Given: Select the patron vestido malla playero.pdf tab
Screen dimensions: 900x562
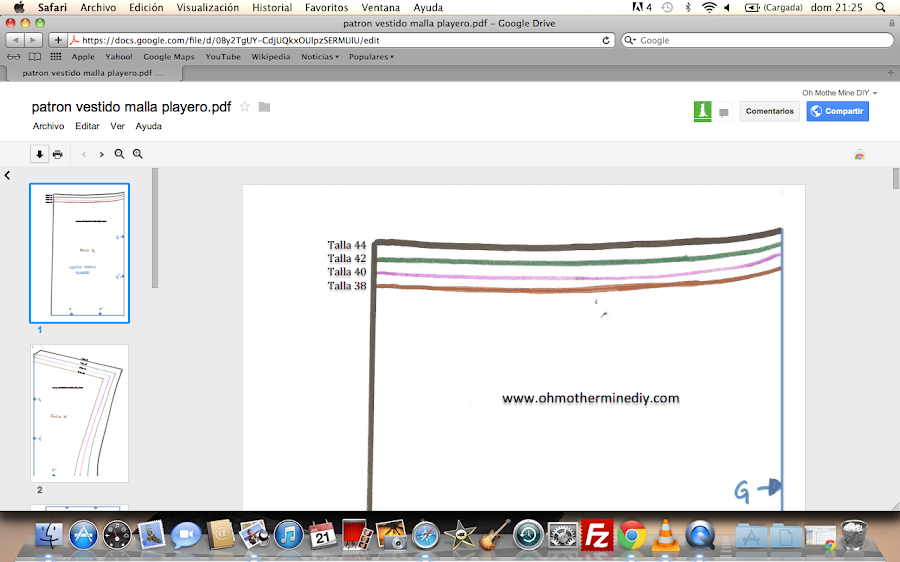Looking at the screenshot, I should tap(93, 73).
